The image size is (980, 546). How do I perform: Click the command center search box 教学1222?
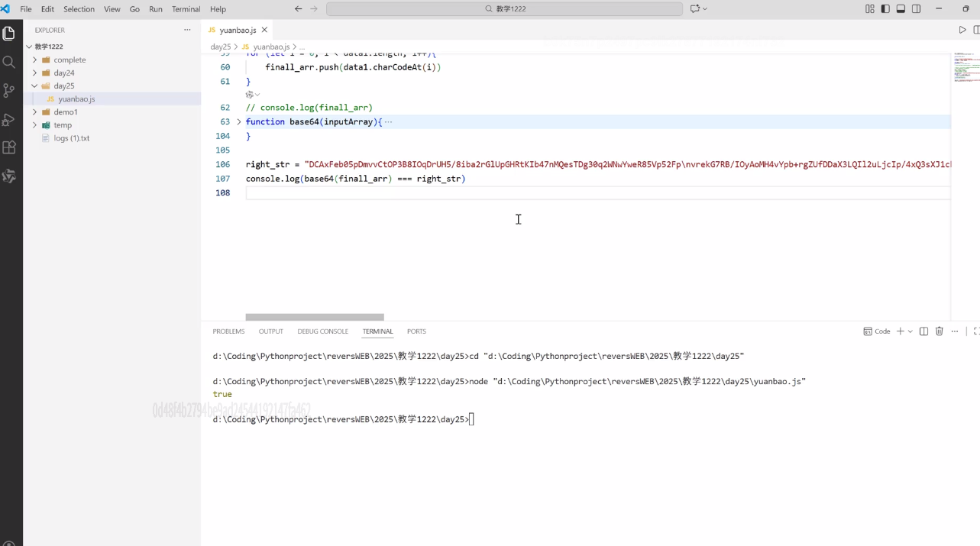504,9
